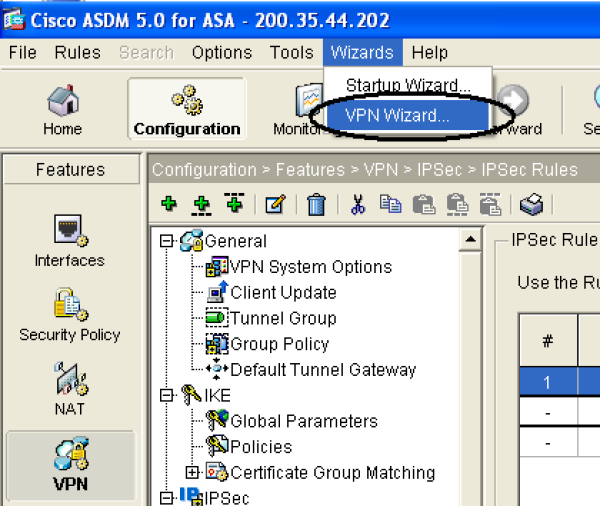Click the Edit rule pencil icon

276,204
